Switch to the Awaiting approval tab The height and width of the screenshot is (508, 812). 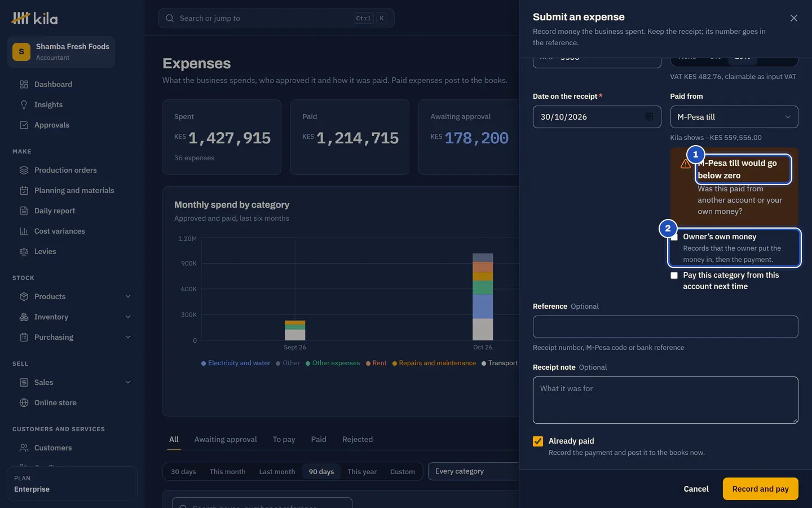coord(226,440)
